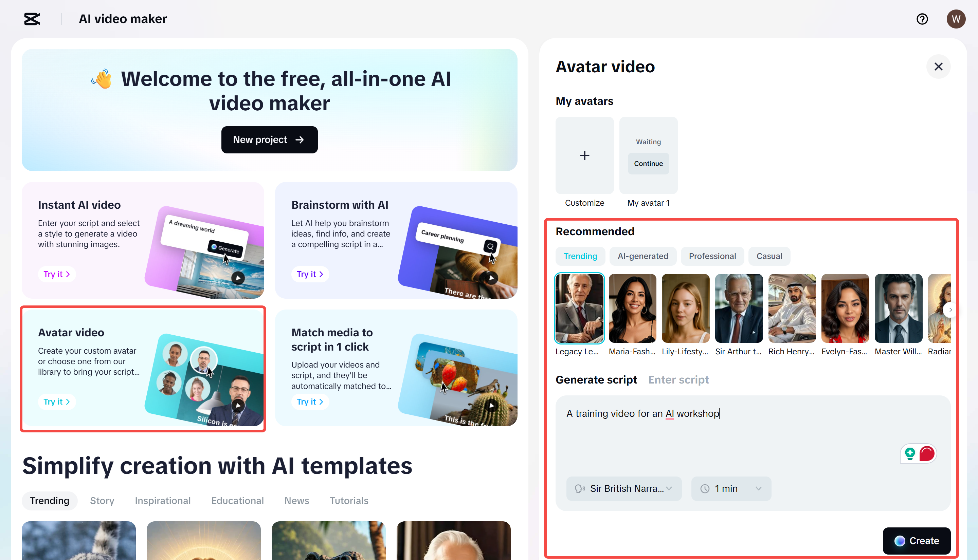Open the Story templates tab

pos(102,500)
